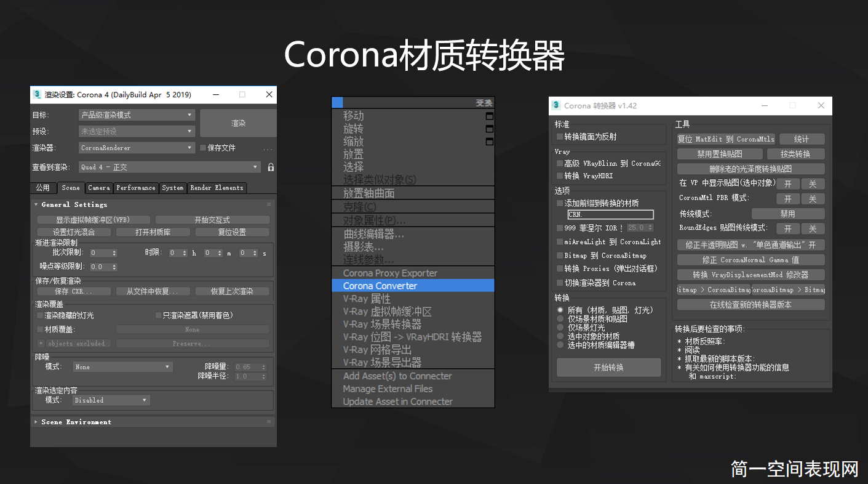
Task: Click the 3ds Max icon in 渲染设置 title bar
Action: [x=37, y=94]
